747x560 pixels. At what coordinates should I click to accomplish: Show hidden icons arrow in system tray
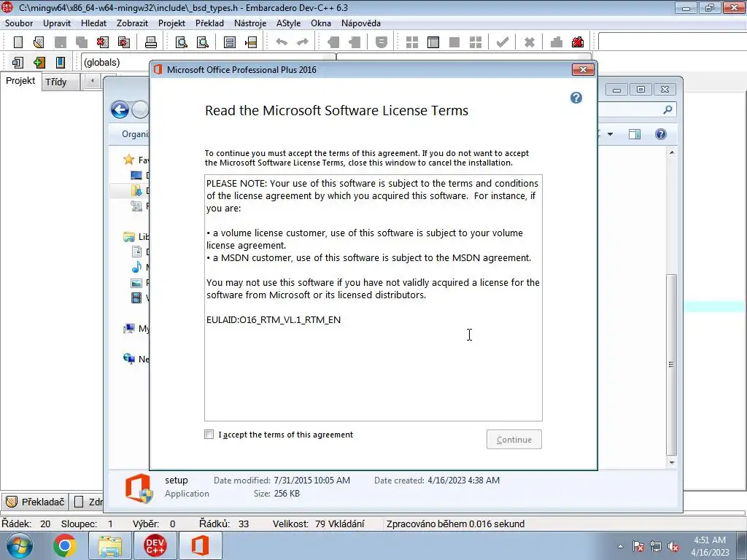620,546
